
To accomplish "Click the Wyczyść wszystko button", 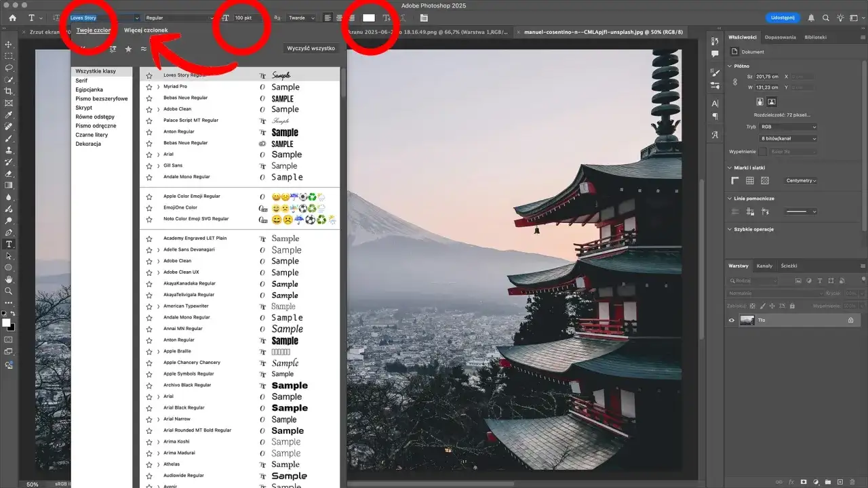I will point(311,48).
